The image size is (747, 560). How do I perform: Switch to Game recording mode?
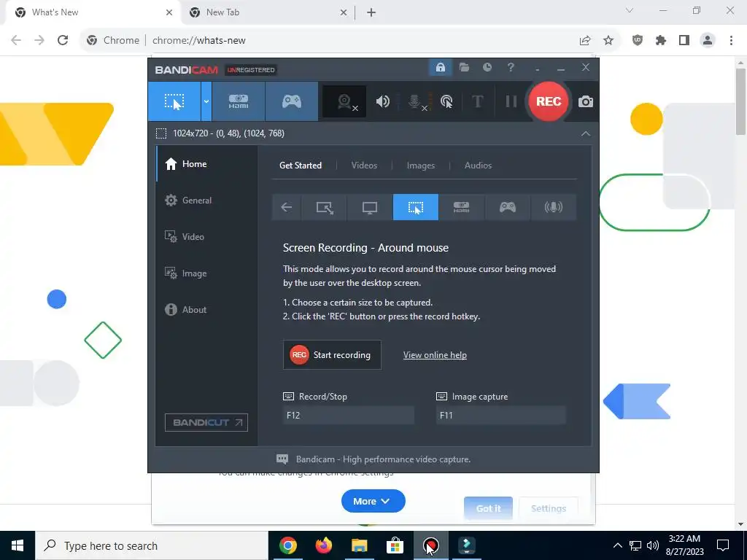coord(292,101)
